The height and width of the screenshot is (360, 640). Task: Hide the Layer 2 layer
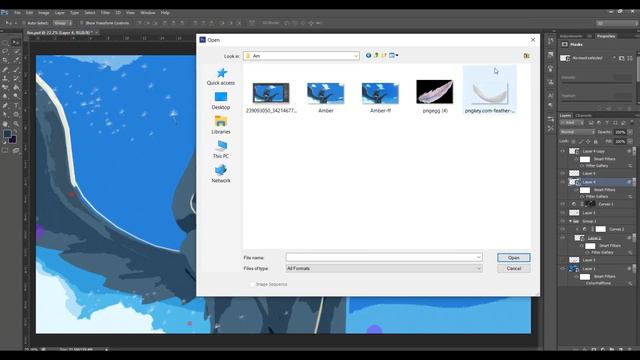pos(562,238)
